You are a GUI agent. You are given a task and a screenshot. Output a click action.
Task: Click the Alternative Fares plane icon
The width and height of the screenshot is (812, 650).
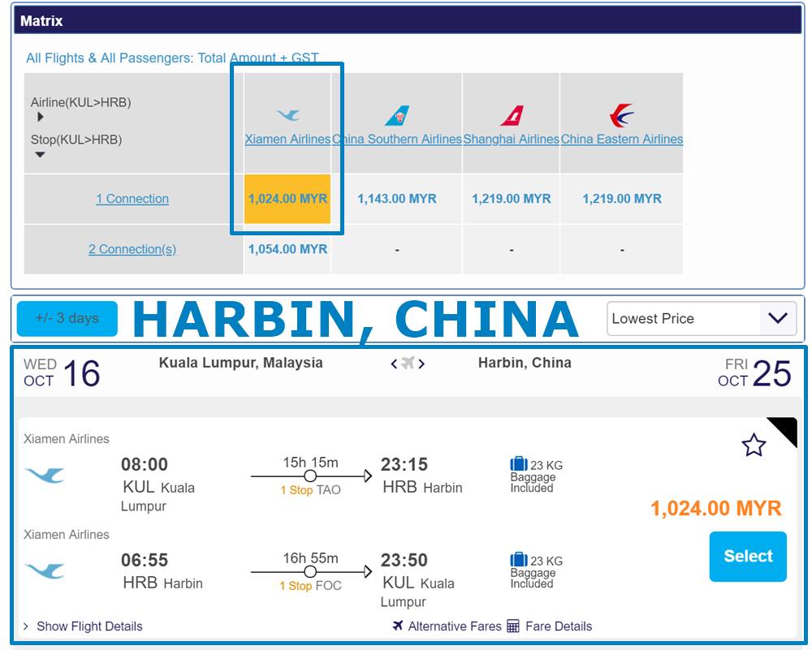coord(398,626)
